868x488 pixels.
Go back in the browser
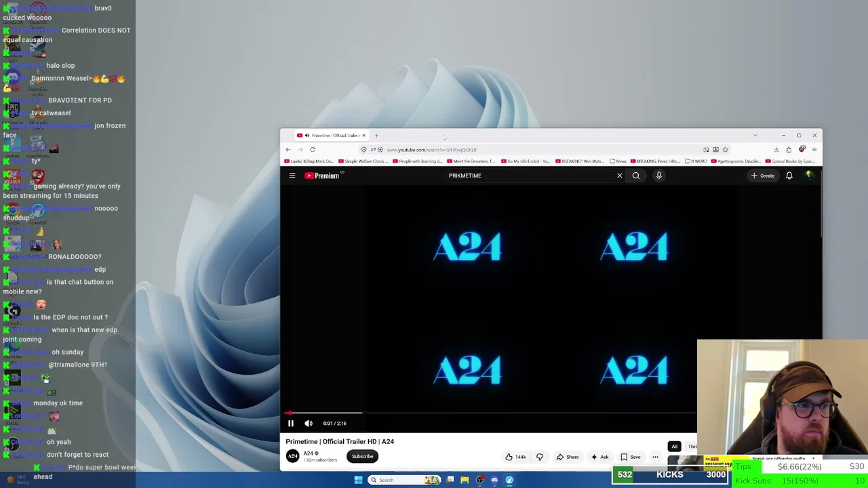pos(288,150)
